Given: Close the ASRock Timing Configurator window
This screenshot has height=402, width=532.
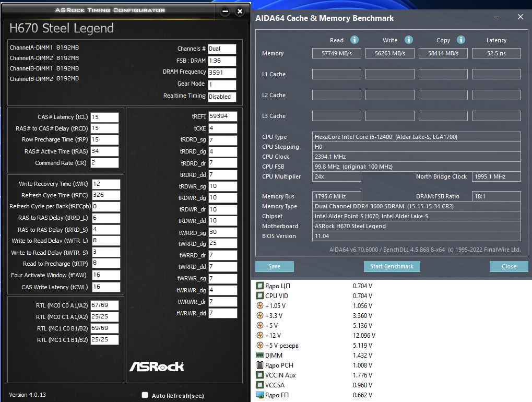Looking at the screenshot, I should pyautogui.click(x=240, y=11).
